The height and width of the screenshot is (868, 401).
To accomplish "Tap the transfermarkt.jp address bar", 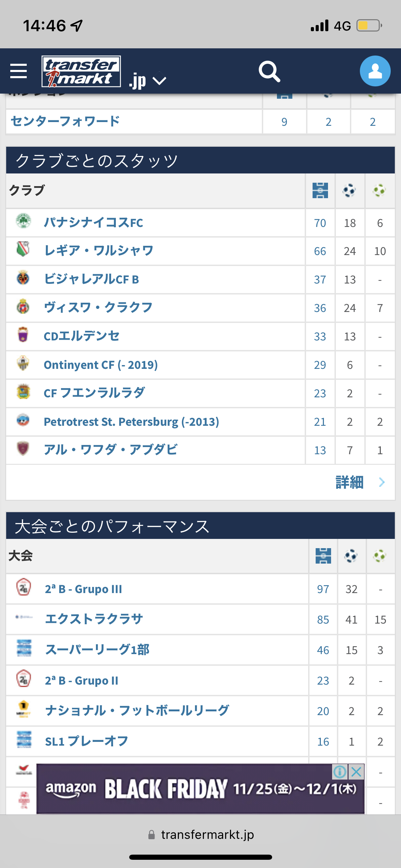I will tap(200, 835).
